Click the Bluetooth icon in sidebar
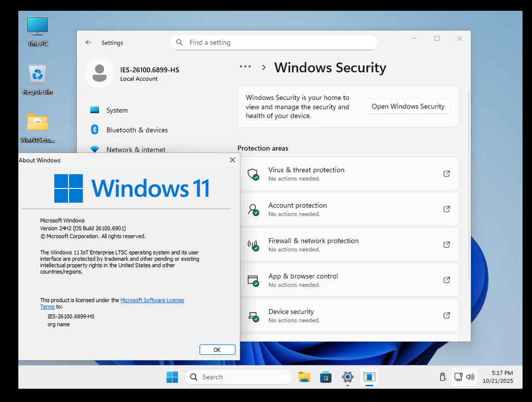This screenshot has height=402, width=532. 95,130
